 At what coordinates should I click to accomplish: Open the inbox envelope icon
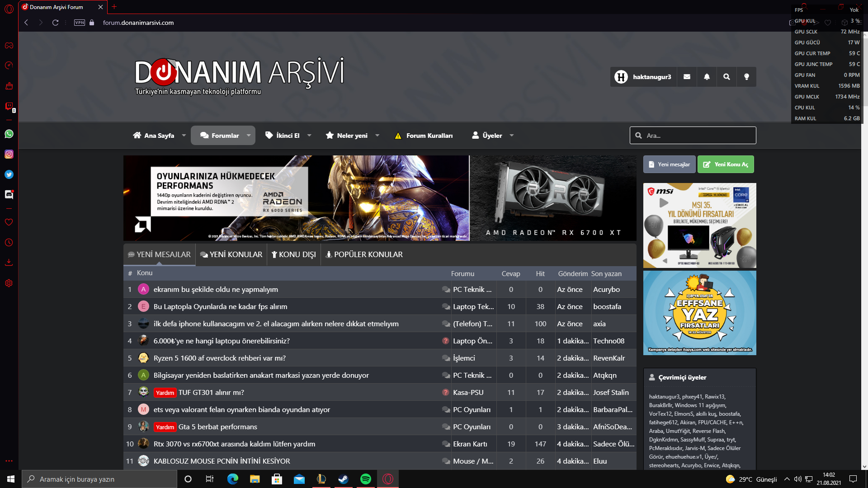click(x=687, y=77)
